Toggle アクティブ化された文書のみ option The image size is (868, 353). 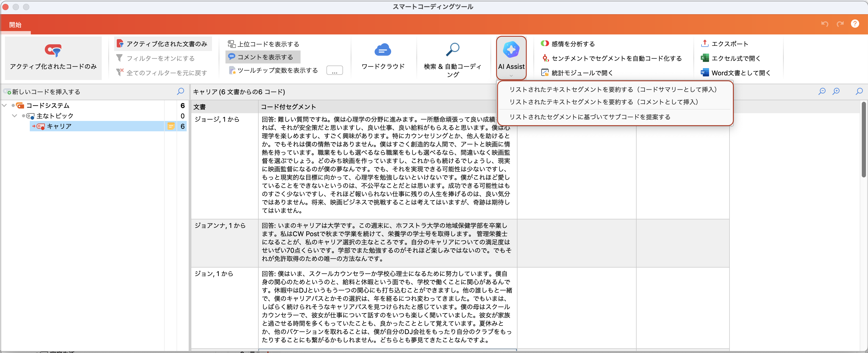pyautogui.click(x=163, y=44)
